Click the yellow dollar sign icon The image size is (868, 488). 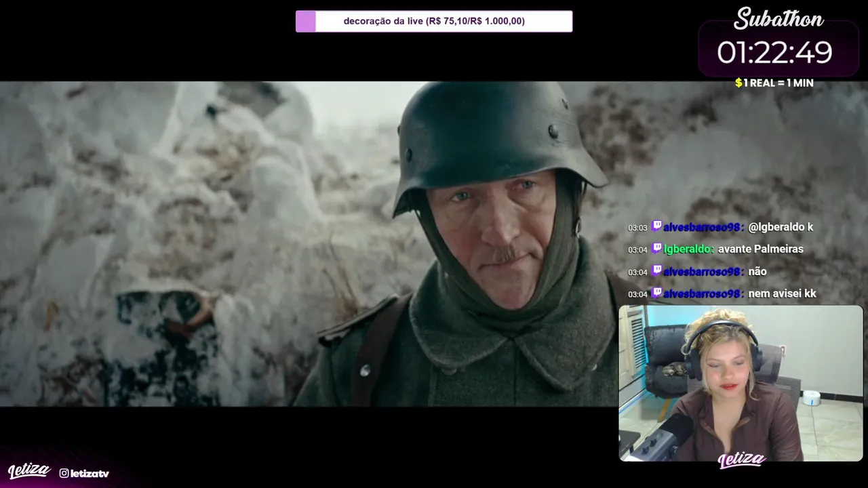(x=738, y=83)
